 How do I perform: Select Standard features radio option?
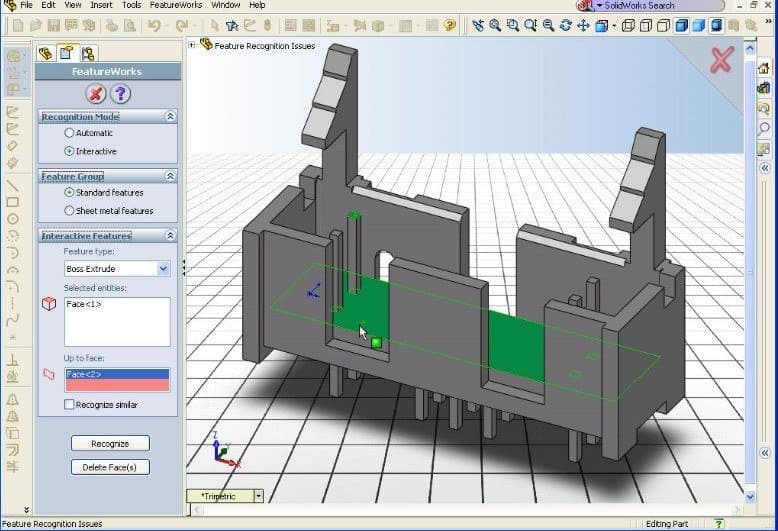pyautogui.click(x=69, y=192)
